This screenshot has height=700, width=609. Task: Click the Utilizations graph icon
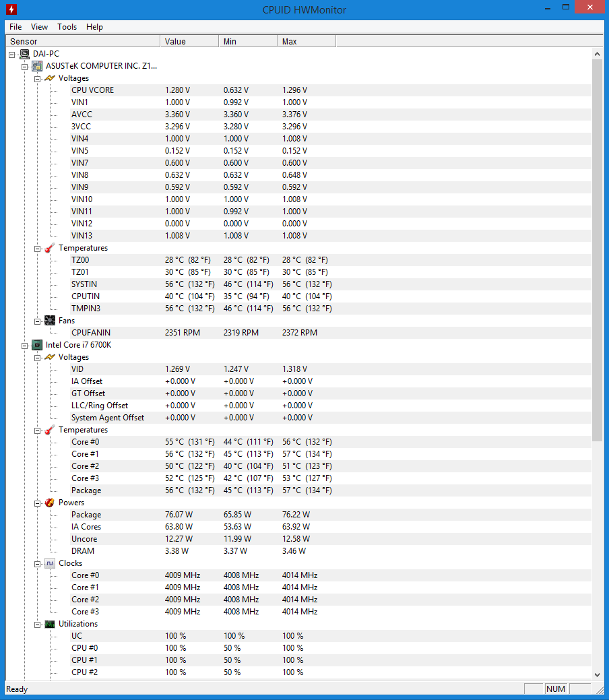(x=50, y=624)
